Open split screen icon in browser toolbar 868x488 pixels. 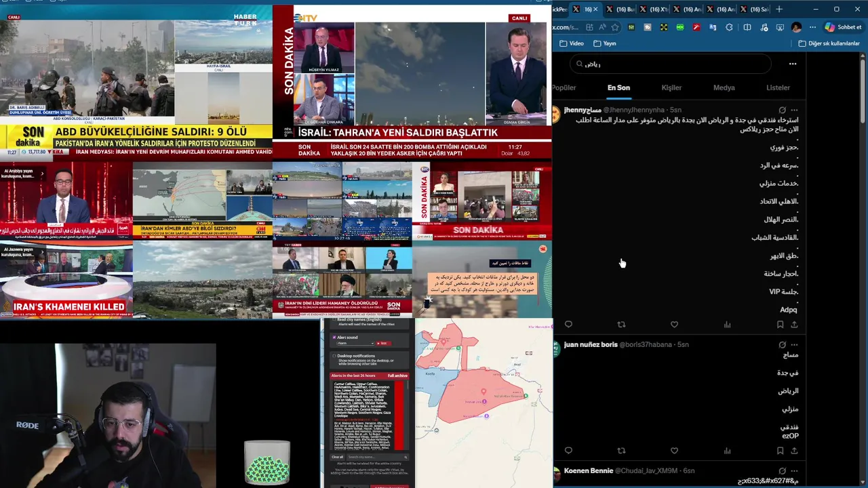coord(747,27)
